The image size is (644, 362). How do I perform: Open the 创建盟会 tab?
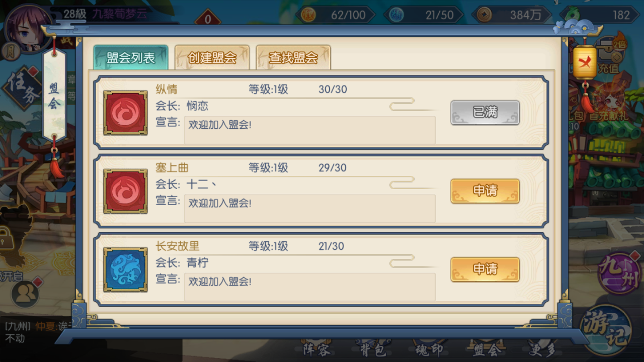[x=212, y=57]
